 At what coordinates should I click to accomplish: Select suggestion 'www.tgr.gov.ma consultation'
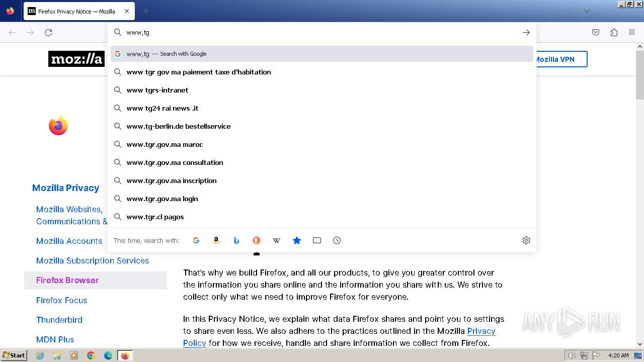[322, 162]
